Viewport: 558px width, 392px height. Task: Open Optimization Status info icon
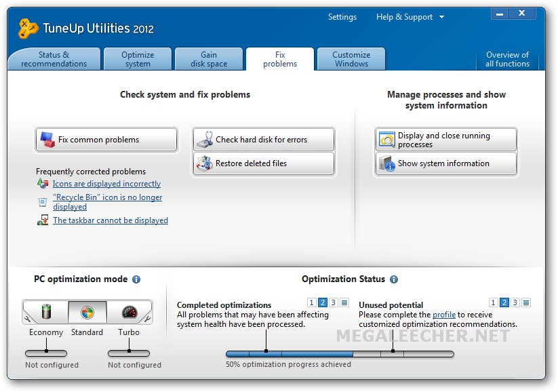pos(394,279)
